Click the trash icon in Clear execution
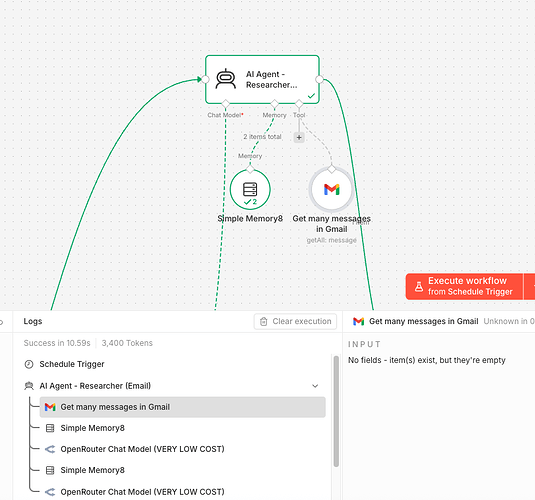 pyautogui.click(x=263, y=322)
